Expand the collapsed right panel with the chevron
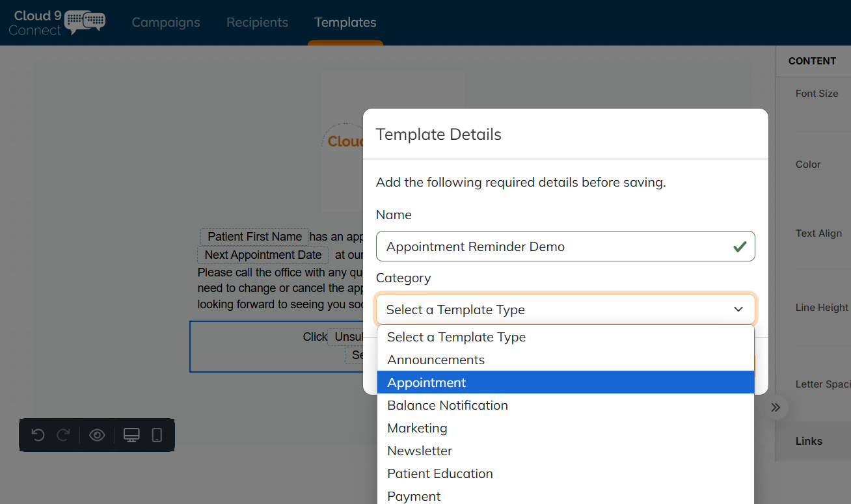This screenshot has width=851, height=504. 776,407
